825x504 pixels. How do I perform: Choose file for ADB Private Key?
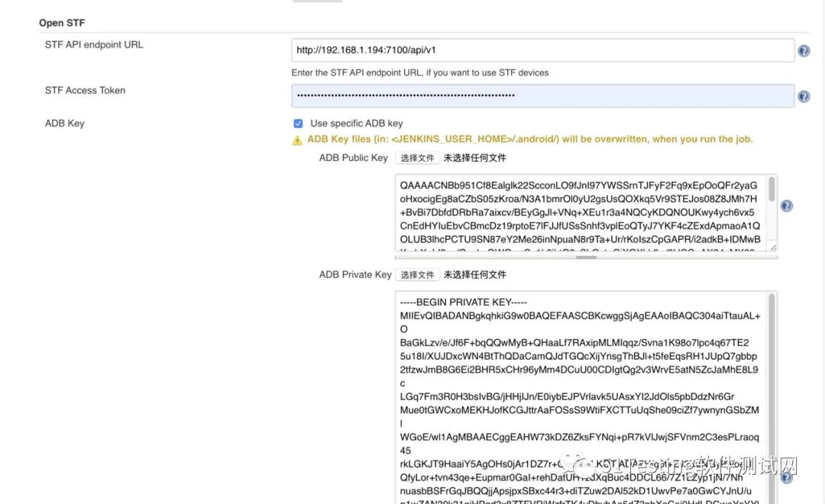[417, 275]
